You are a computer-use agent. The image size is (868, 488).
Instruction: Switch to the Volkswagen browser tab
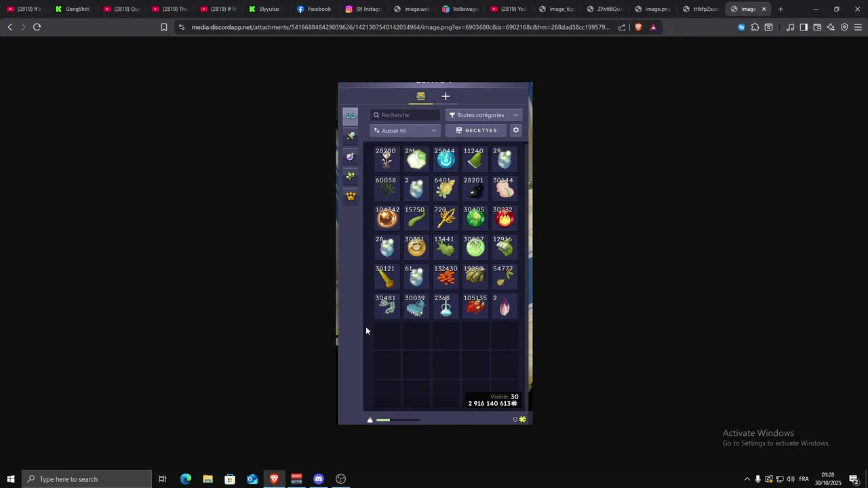460,9
